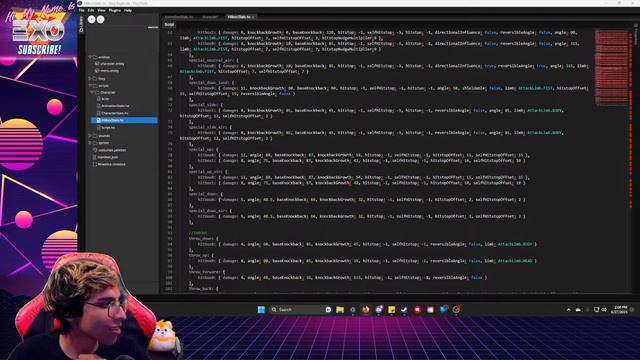
Task: Open the Windows Start menu
Action: click(261, 310)
